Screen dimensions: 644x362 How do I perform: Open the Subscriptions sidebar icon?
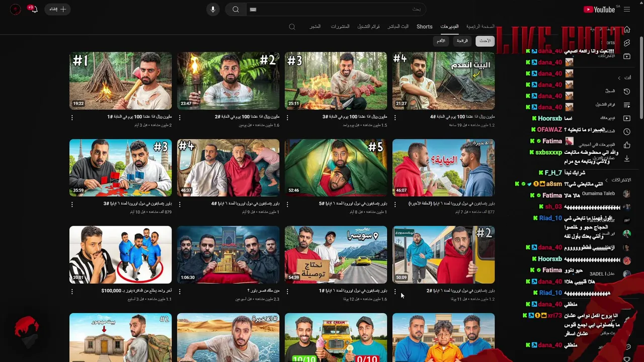coord(627,56)
